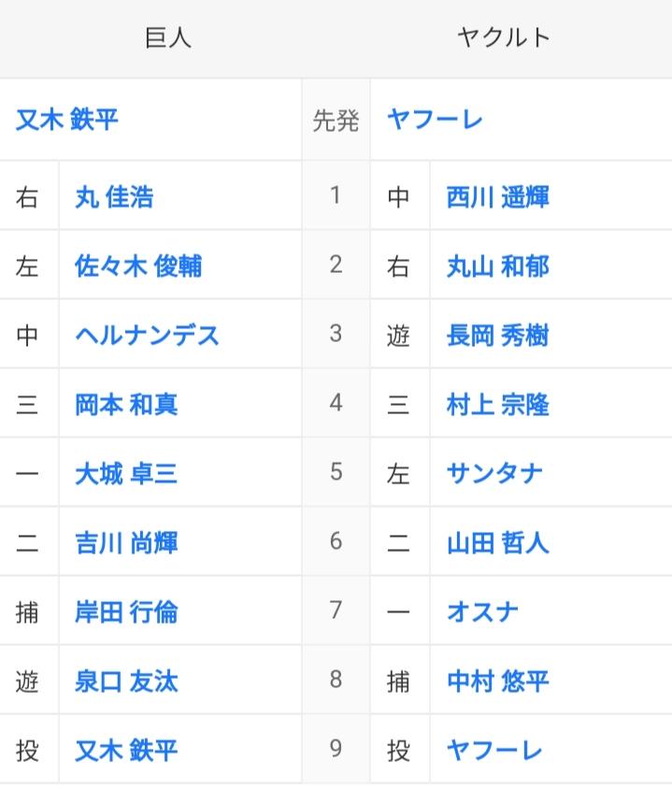Open 丸 佳浩 player page
672x805 pixels.
tap(114, 197)
